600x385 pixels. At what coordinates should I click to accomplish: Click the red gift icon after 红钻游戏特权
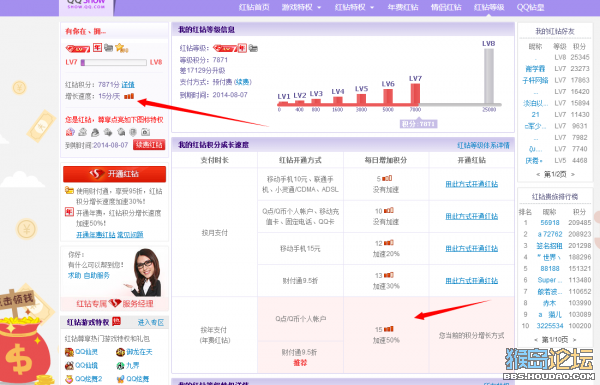(x=116, y=321)
